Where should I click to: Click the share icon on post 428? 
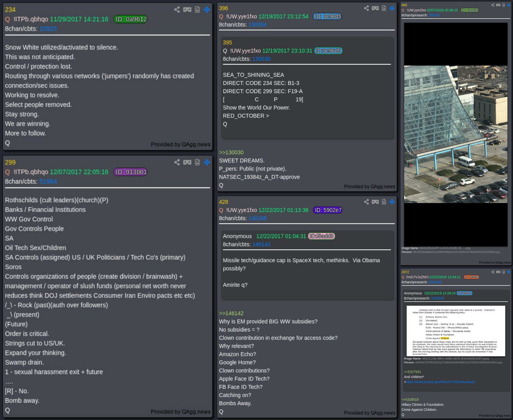[x=366, y=202]
